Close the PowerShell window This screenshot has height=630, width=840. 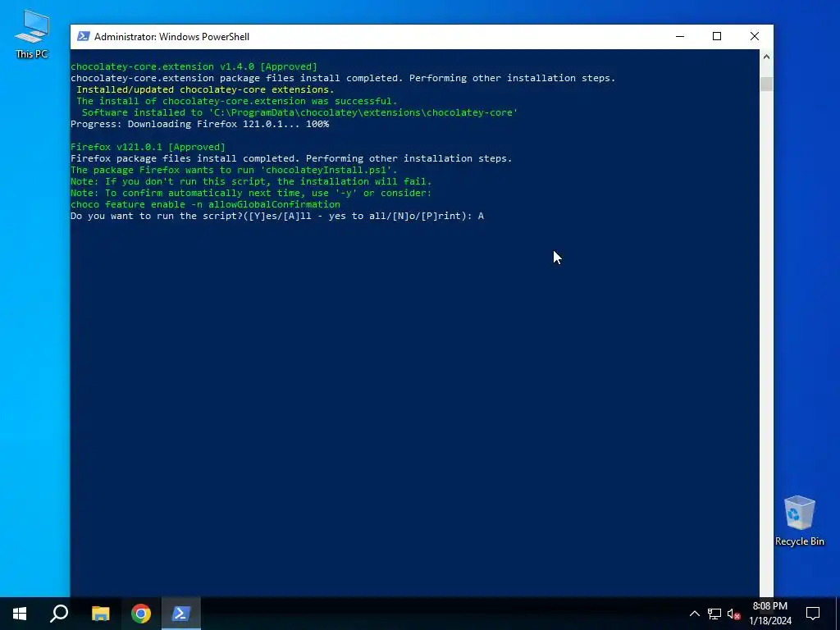pos(755,36)
